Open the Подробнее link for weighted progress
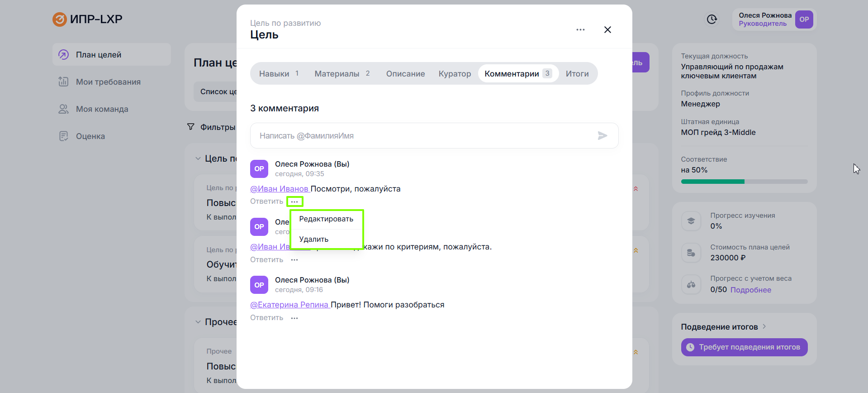 point(750,290)
